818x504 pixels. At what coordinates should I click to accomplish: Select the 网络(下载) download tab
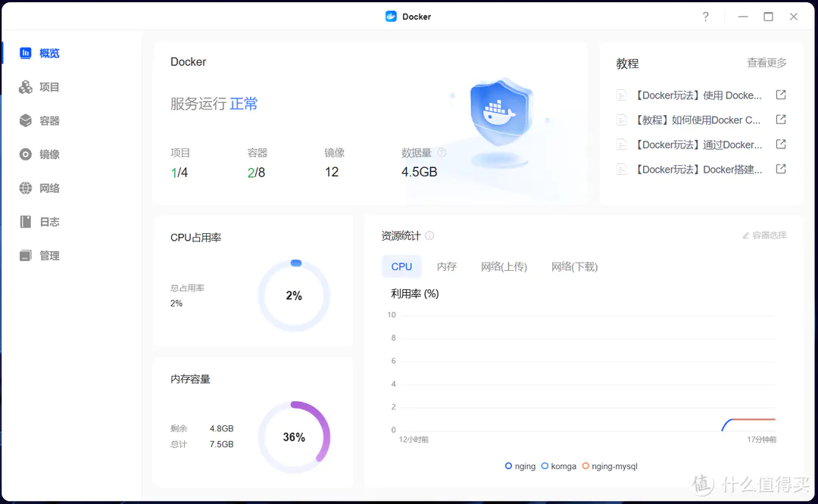[x=574, y=266]
